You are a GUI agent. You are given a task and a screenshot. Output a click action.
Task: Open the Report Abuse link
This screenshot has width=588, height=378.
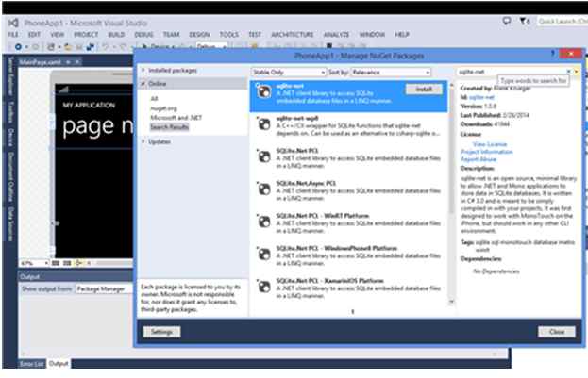pos(479,159)
